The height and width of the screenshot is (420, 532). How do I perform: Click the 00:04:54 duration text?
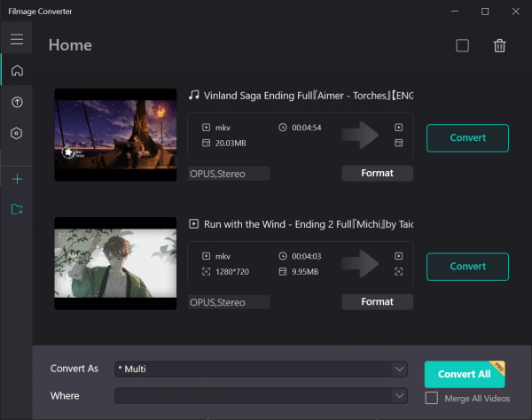tap(307, 128)
